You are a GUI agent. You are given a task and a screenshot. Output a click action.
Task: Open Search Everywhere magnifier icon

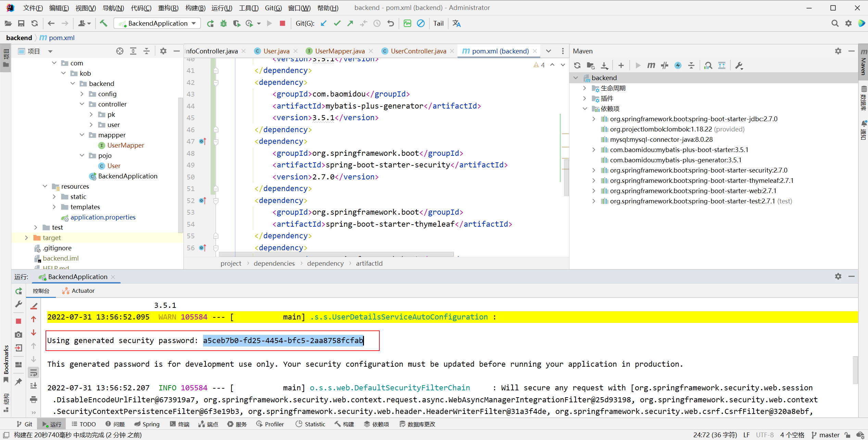(x=835, y=23)
